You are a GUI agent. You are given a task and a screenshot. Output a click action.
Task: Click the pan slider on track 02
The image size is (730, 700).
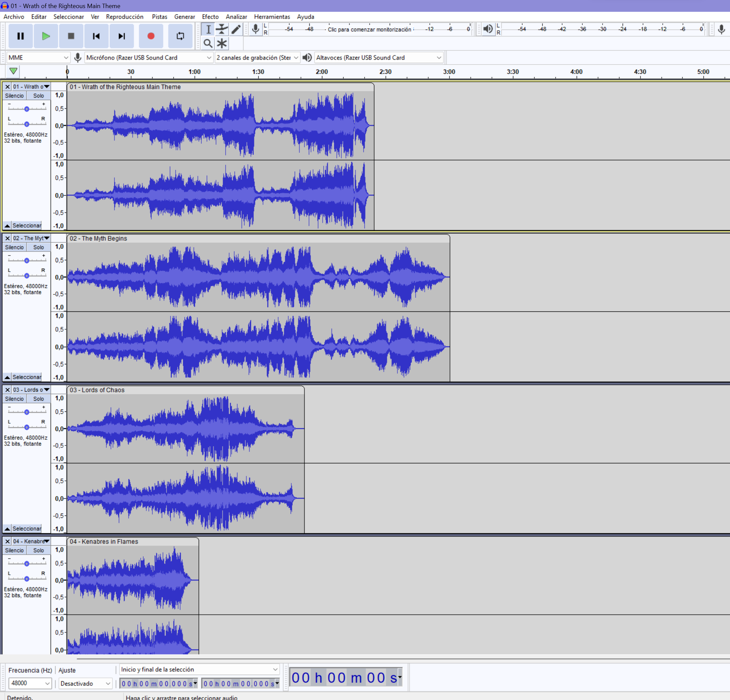[27, 275]
